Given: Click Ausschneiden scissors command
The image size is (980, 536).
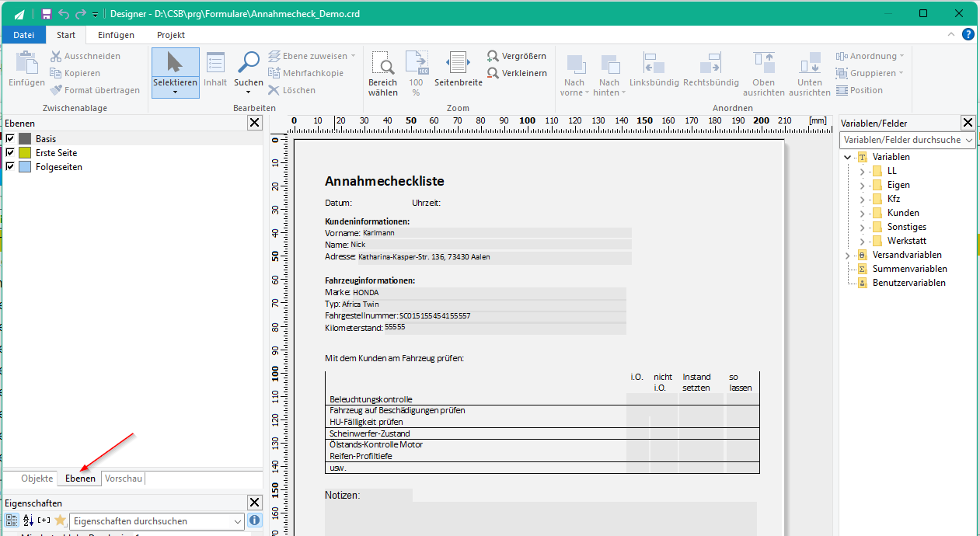Looking at the screenshot, I should pos(85,56).
